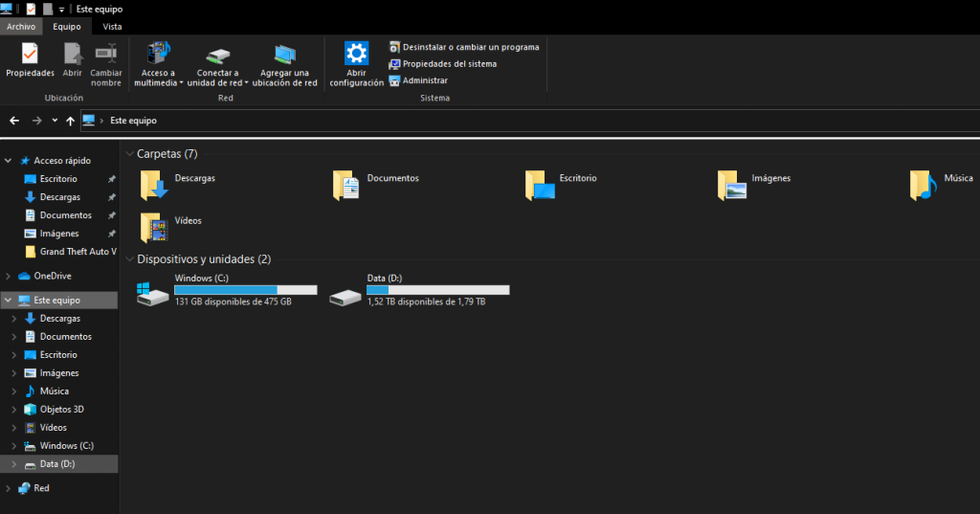Open Acceso a multimedia ribbon icon

(x=157, y=55)
